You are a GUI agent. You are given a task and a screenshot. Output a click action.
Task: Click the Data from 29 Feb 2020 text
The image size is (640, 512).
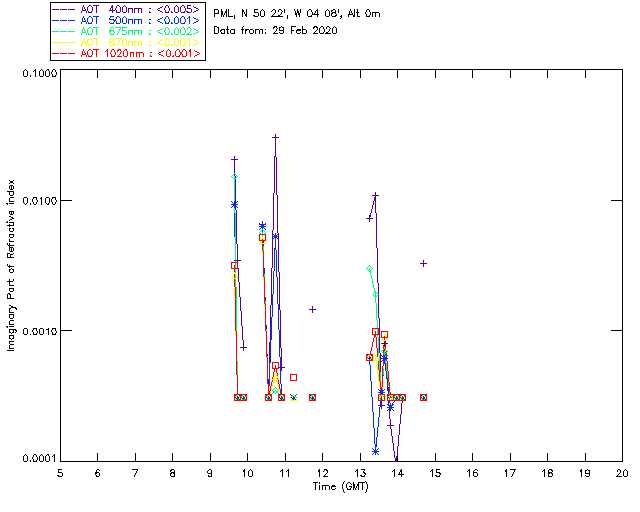[x=276, y=31]
